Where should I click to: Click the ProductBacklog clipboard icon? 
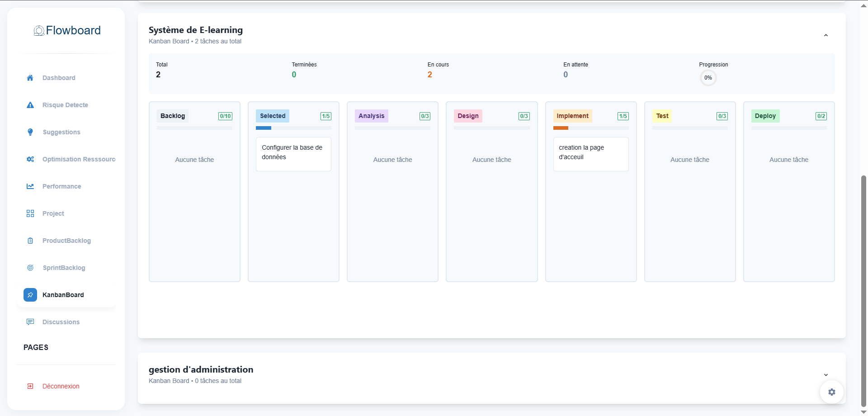[30, 241]
